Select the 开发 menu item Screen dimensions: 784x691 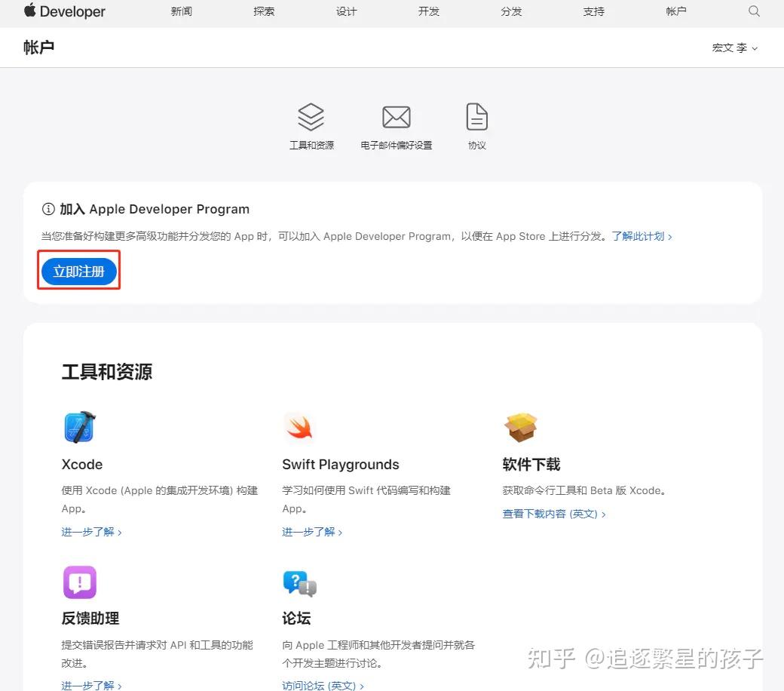(428, 11)
